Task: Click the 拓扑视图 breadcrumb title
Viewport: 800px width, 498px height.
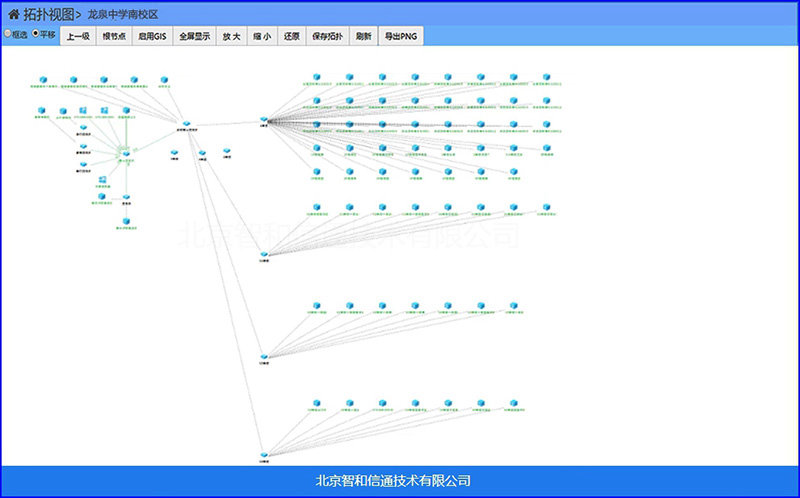Action: tap(48, 14)
